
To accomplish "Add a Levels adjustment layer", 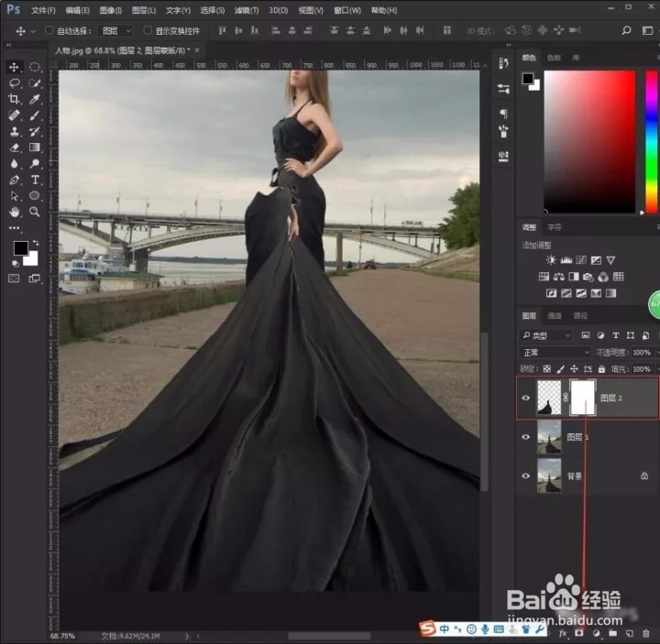I will (x=566, y=260).
